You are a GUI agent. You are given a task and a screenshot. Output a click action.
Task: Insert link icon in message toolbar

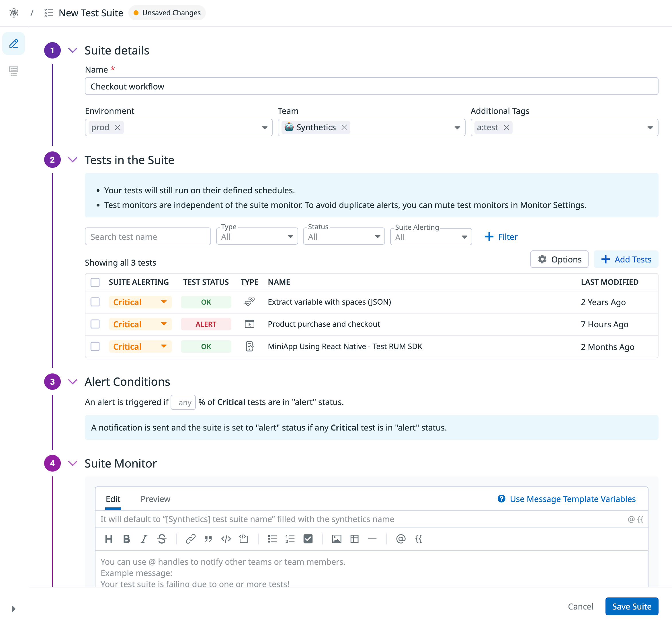[x=190, y=539]
